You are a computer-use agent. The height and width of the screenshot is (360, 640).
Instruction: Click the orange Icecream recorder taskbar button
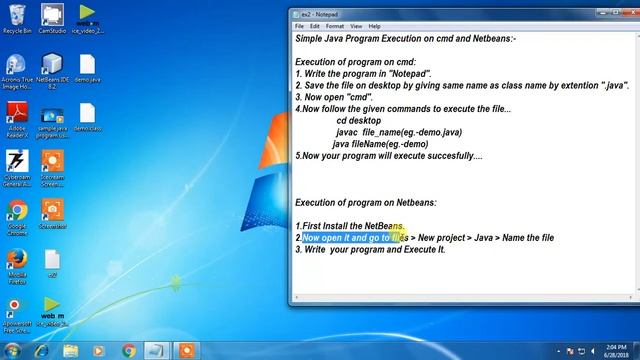point(187,351)
